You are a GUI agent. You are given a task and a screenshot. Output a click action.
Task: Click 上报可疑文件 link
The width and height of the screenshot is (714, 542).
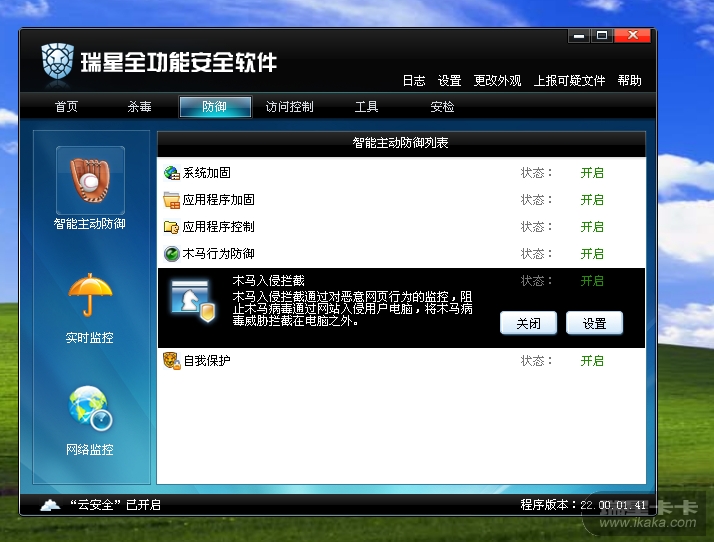point(569,81)
